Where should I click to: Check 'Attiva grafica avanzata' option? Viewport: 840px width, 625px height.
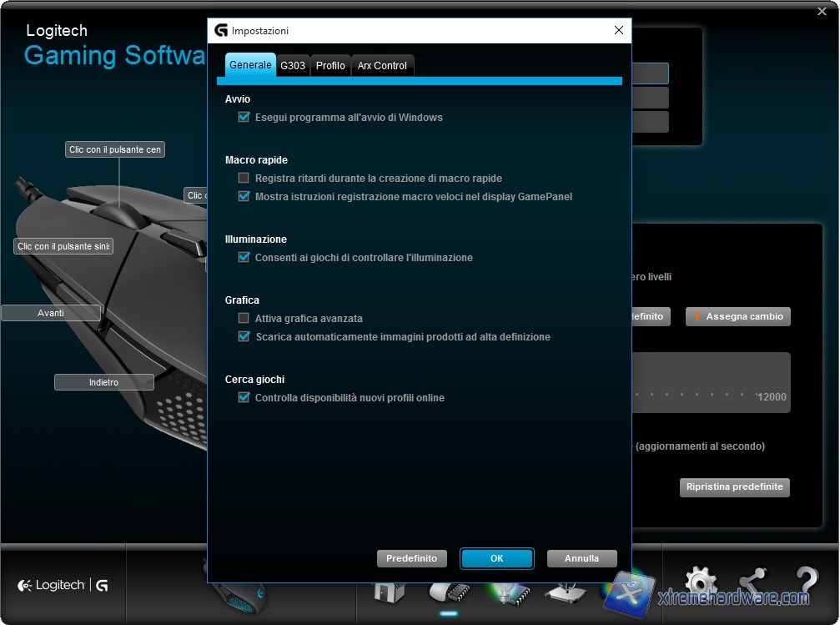244,318
